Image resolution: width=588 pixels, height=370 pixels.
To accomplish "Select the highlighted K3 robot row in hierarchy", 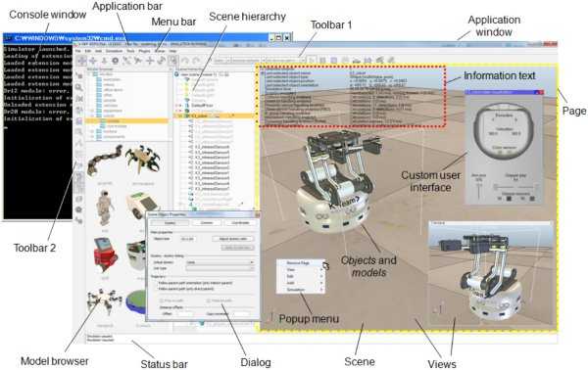I will [x=214, y=116].
